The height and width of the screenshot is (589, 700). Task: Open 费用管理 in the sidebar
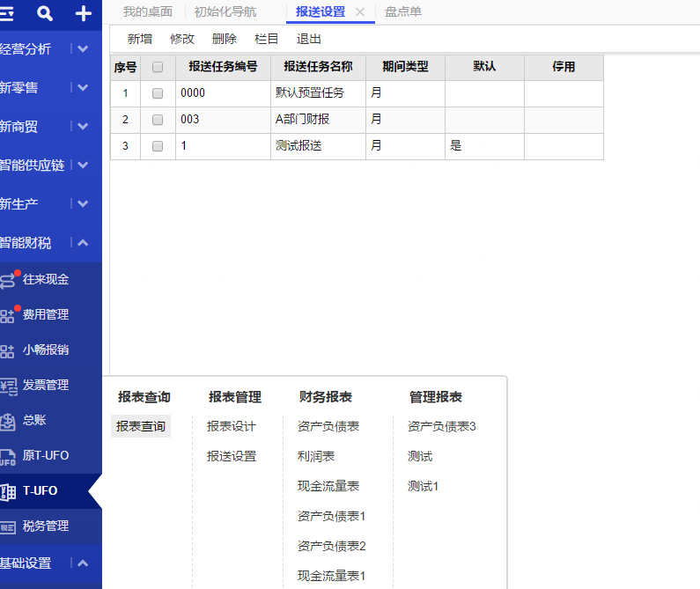coord(46,314)
